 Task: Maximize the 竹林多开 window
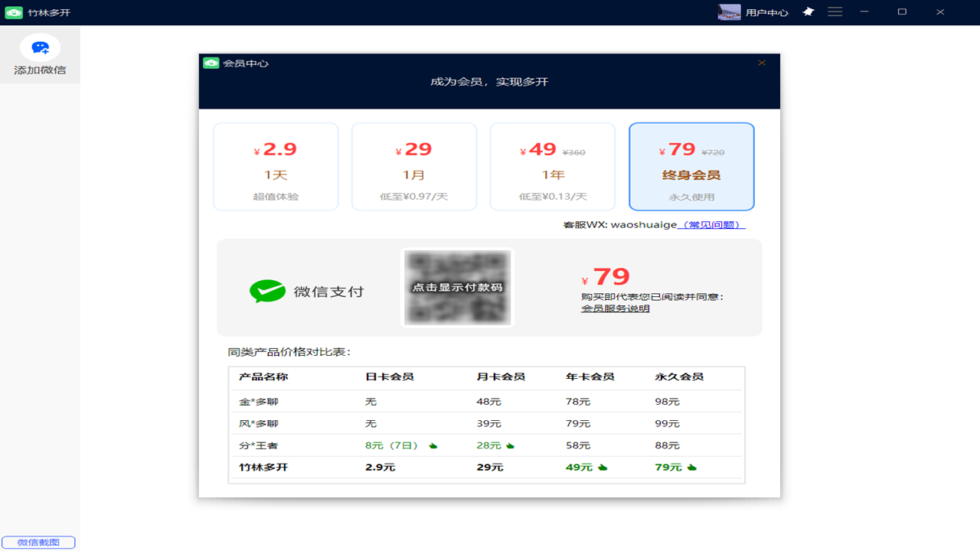point(902,12)
